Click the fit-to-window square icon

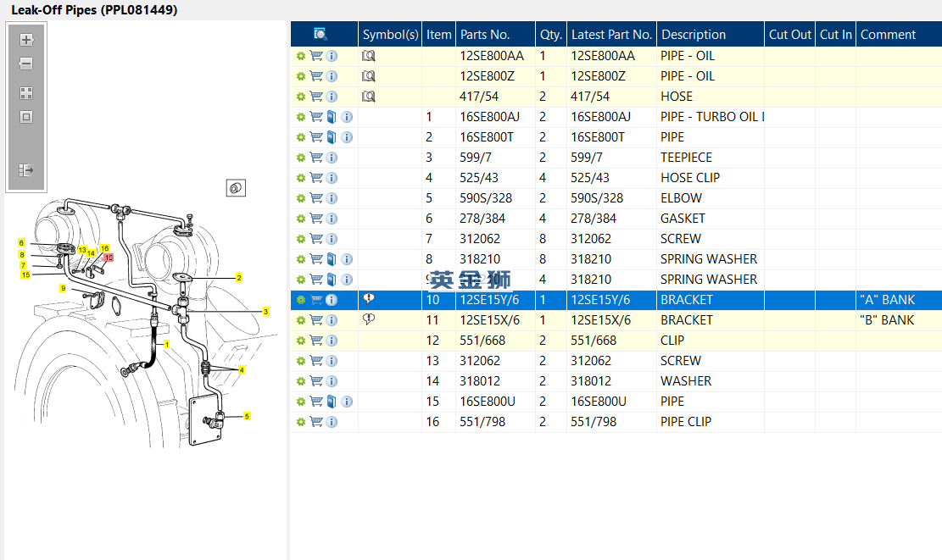pos(25,117)
